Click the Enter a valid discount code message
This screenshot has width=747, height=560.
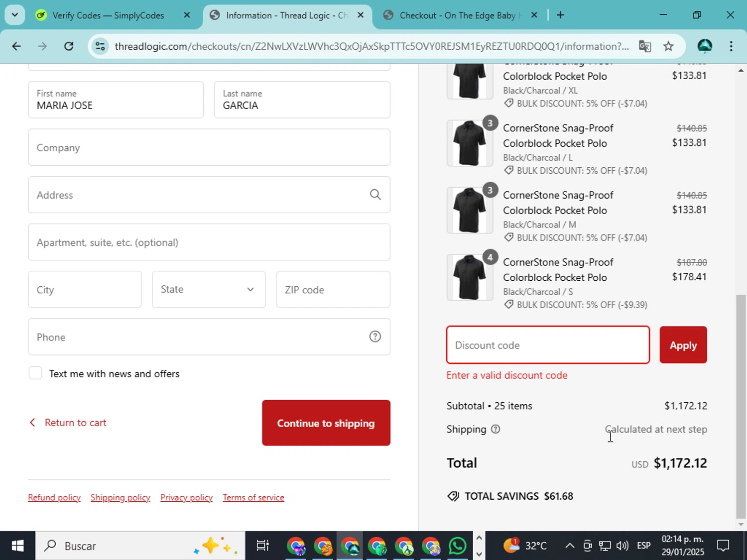(x=507, y=375)
